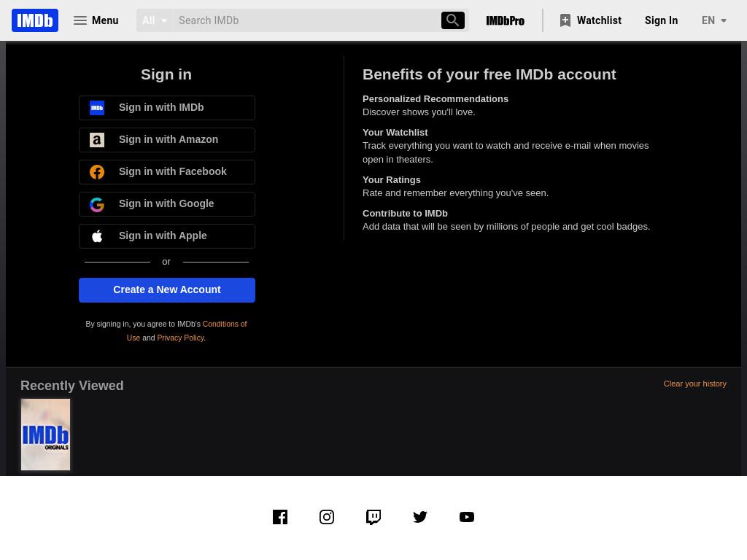Click "Contribute to IMDb" heading
This screenshot has width=747, height=560.
tap(405, 214)
